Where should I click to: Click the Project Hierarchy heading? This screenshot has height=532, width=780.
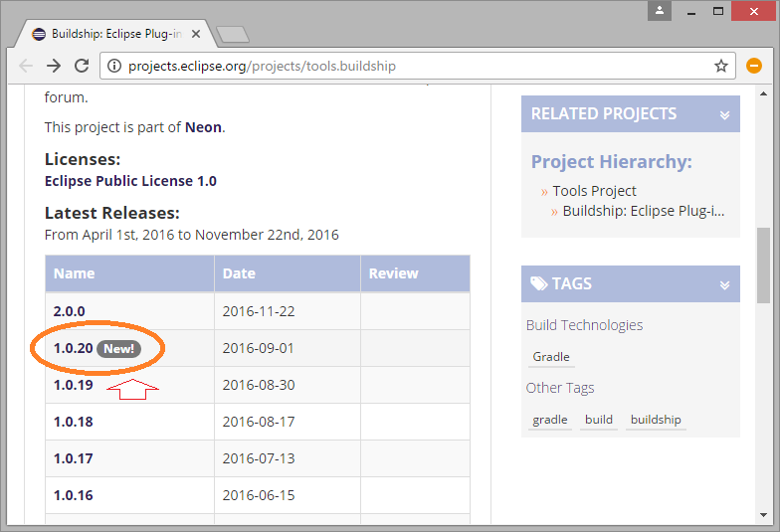click(611, 162)
